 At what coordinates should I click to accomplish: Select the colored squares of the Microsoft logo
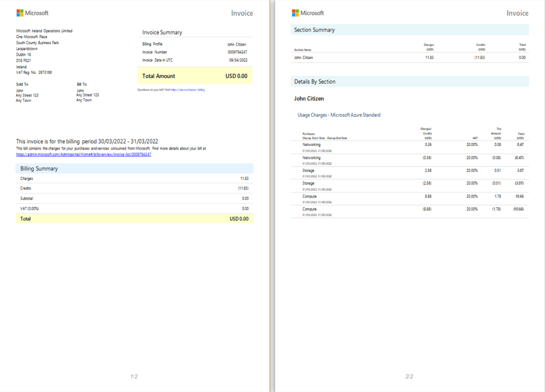point(21,12)
